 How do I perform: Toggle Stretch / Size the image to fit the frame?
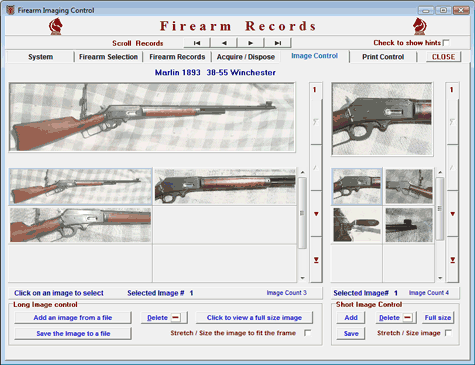[307, 333]
